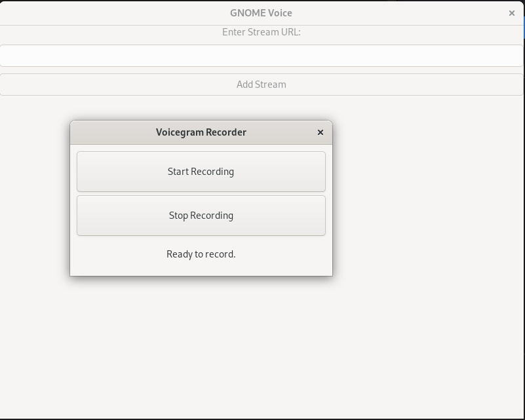End the voicegram using Stop Recording

pyautogui.click(x=201, y=216)
